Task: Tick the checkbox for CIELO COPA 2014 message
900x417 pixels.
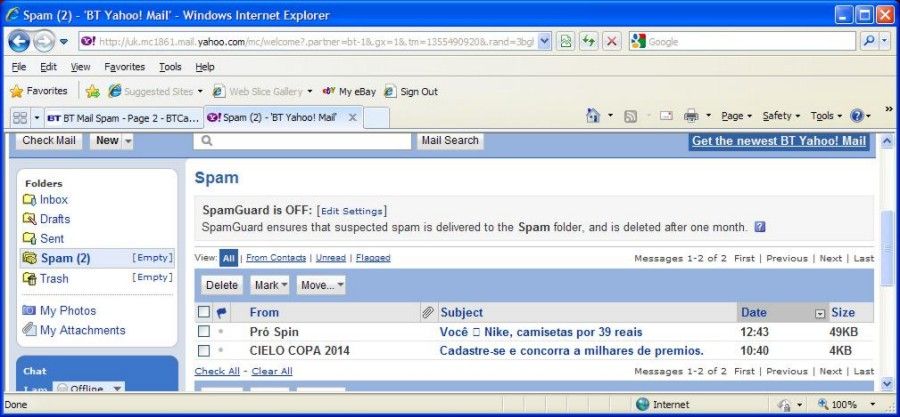Action: pos(204,350)
